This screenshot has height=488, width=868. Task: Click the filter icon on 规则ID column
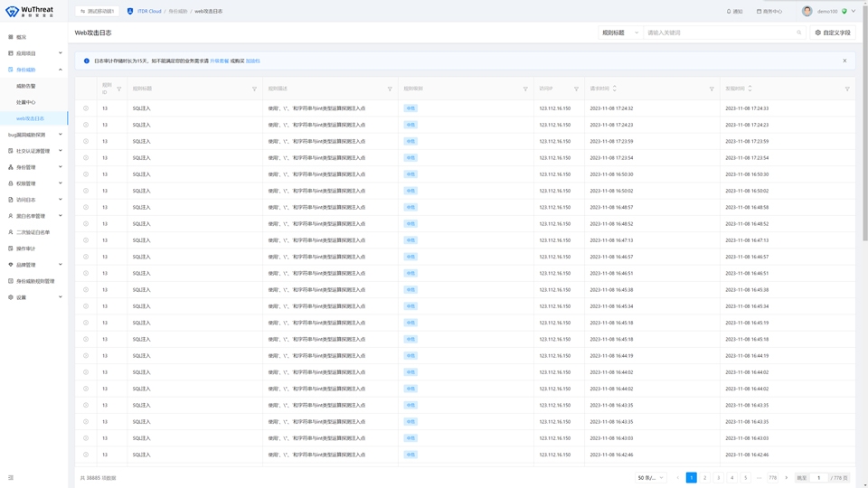119,89
